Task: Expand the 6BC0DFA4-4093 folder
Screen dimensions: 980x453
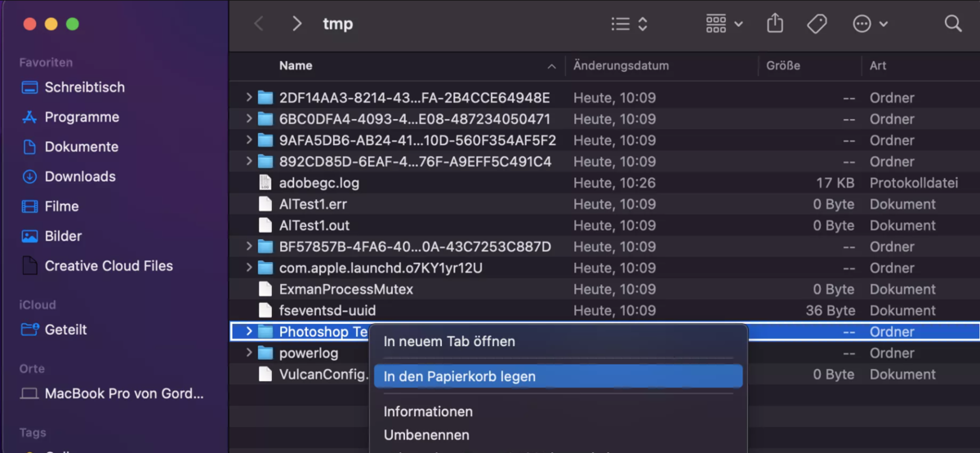Action: click(x=249, y=118)
